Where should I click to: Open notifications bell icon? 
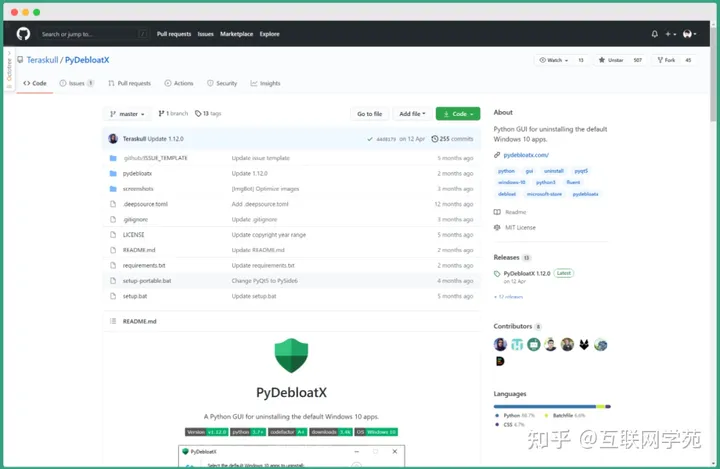click(x=654, y=34)
